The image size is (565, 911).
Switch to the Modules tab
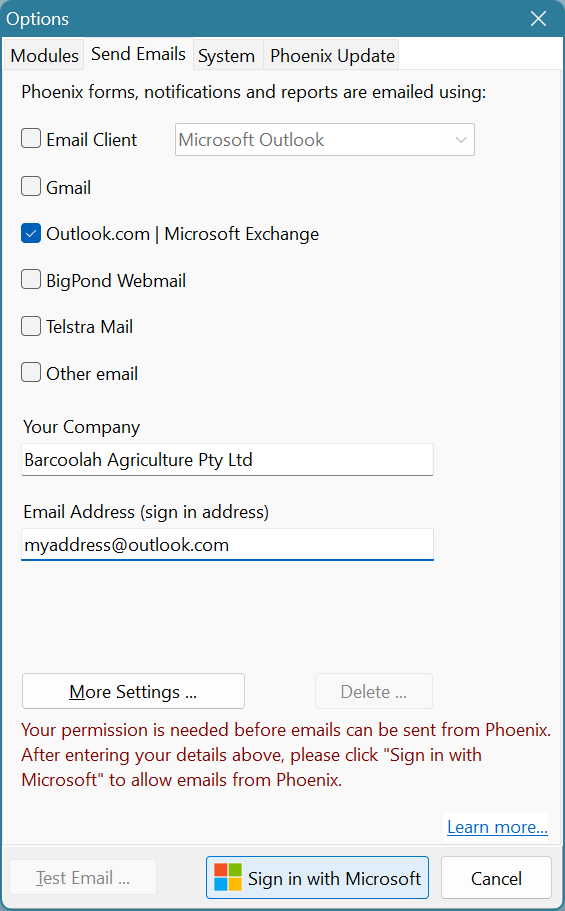(44, 55)
